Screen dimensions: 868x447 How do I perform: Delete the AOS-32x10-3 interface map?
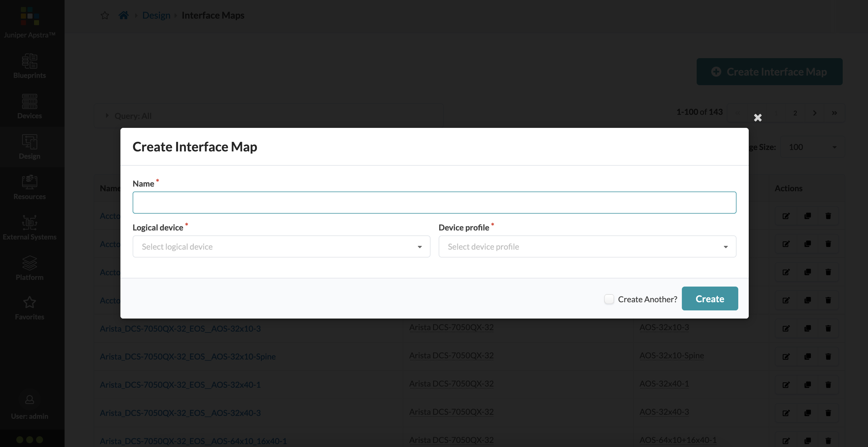coord(828,328)
